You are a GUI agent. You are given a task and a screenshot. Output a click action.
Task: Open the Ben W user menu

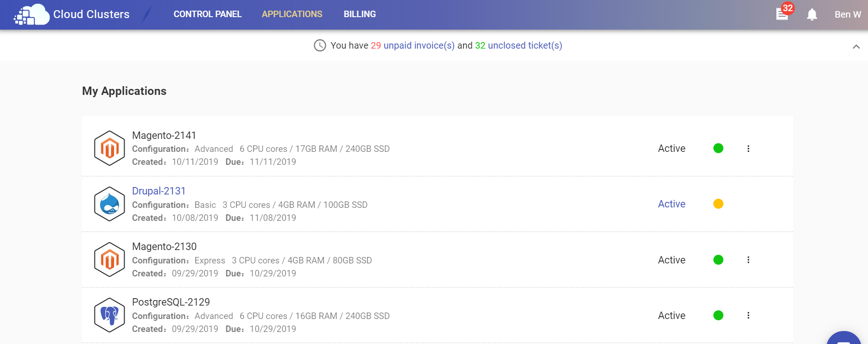coord(848,14)
